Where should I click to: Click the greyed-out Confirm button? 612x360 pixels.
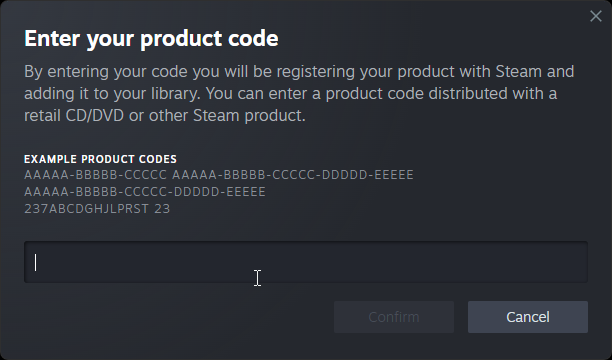click(394, 317)
